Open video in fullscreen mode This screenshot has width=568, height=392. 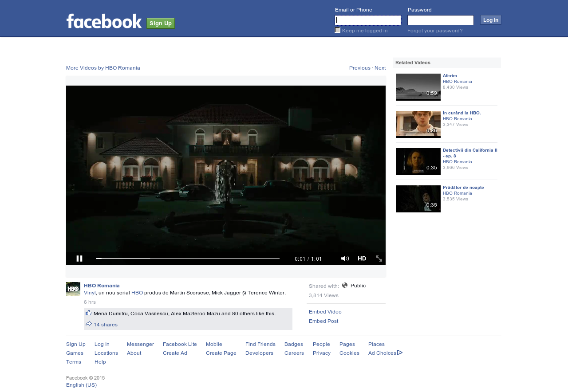(x=379, y=259)
